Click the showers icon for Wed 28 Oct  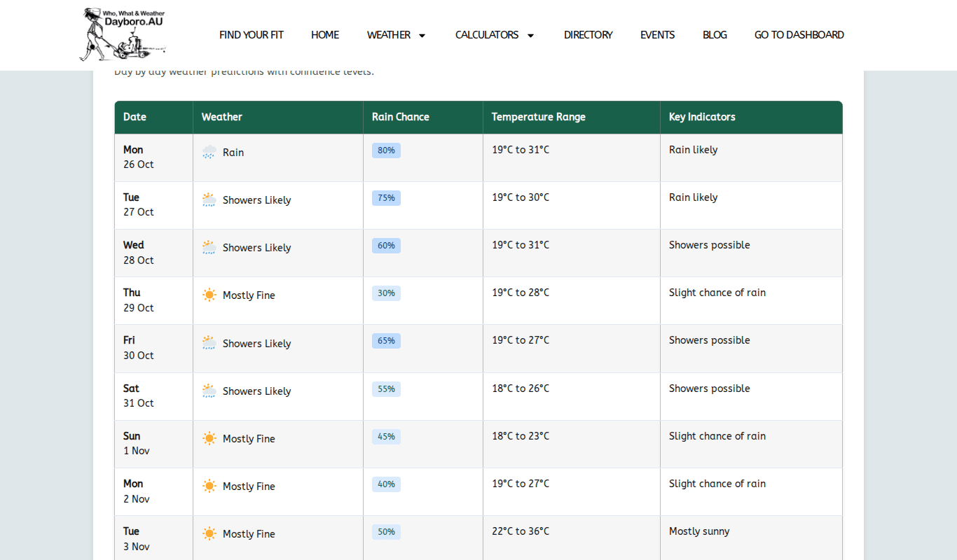(x=209, y=247)
